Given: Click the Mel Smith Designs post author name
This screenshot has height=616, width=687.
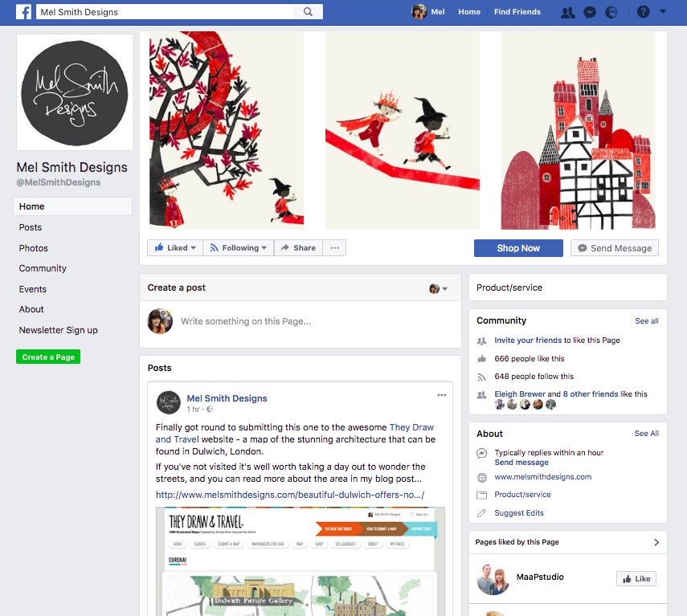Looking at the screenshot, I should click(227, 398).
